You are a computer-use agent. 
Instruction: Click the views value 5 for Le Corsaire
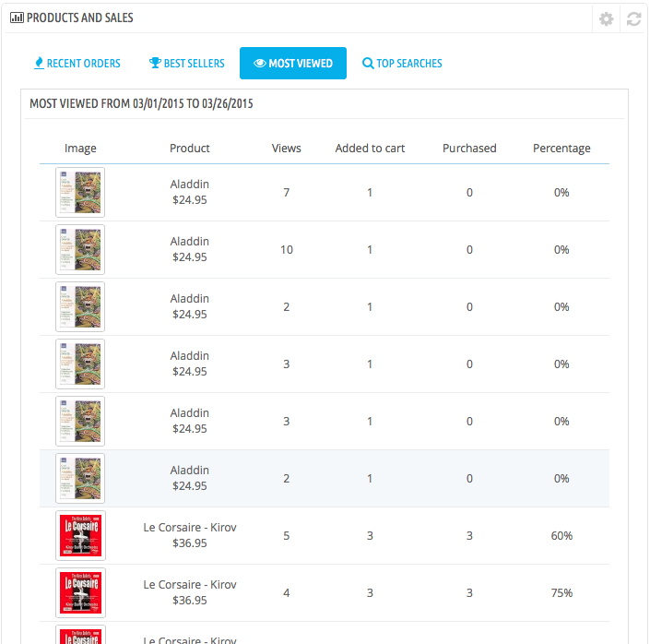[287, 536]
